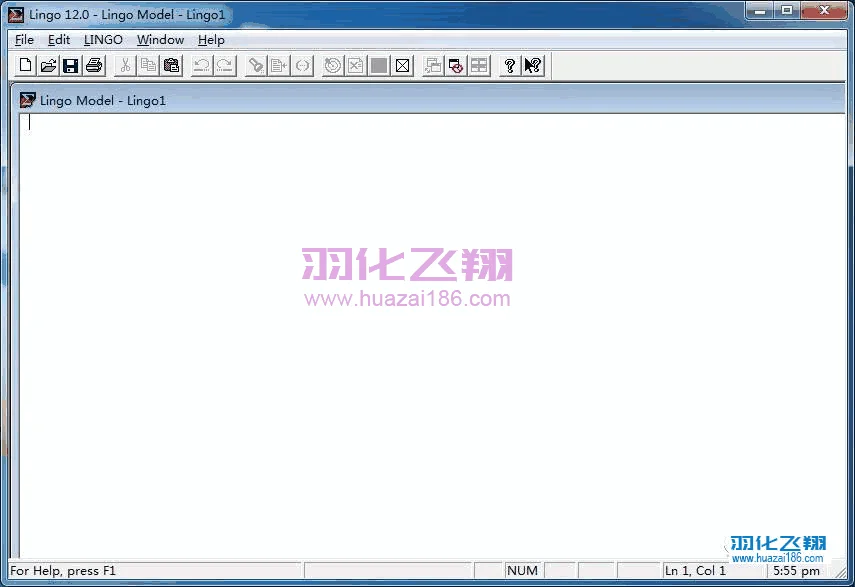Paste using the clipboard icon
The image size is (855, 587).
(x=171, y=65)
